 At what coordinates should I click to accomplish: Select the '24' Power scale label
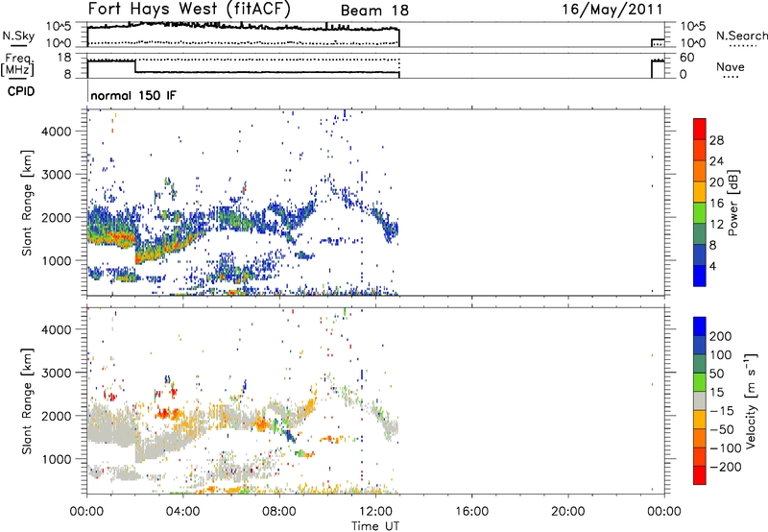716,161
